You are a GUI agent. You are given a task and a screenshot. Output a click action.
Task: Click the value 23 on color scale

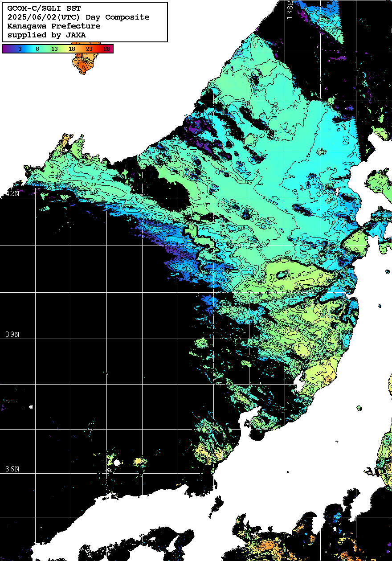click(x=89, y=49)
